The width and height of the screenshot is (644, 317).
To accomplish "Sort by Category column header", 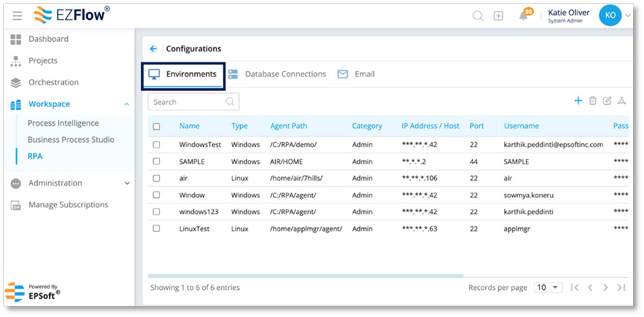I will [x=367, y=126].
